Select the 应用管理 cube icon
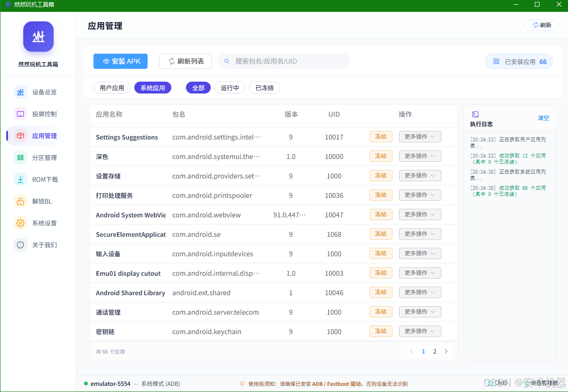 [x=20, y=136]
